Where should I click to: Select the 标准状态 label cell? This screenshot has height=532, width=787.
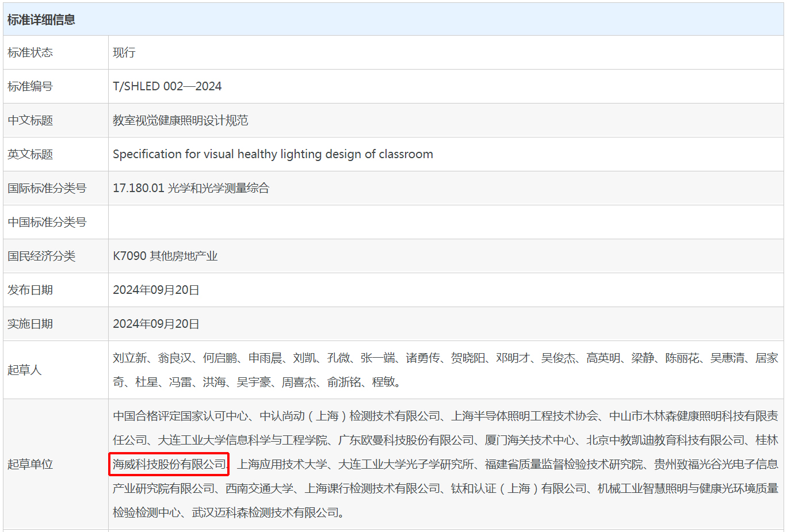[x=56, y=52]
